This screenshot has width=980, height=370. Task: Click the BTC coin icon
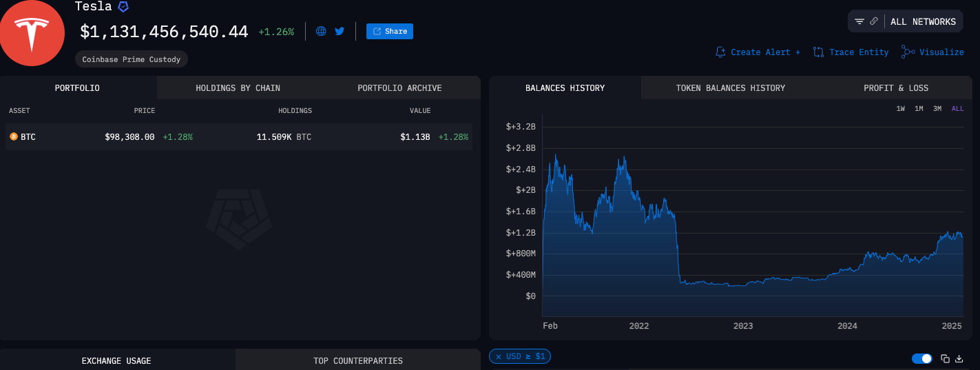[13, 137]
